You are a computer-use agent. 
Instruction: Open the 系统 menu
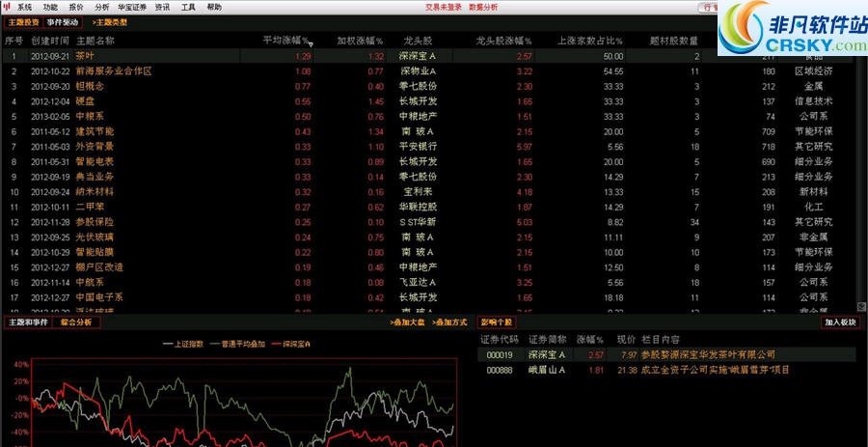24,7
